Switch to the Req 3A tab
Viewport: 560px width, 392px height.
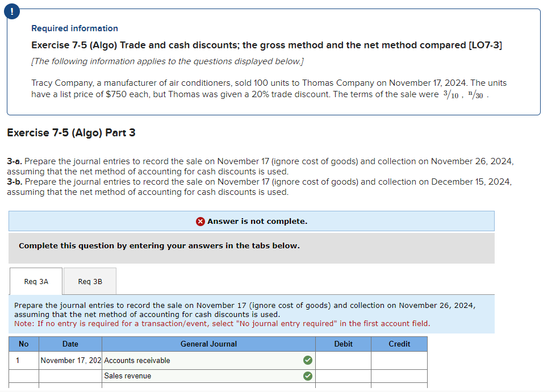[x=36, y=282]
